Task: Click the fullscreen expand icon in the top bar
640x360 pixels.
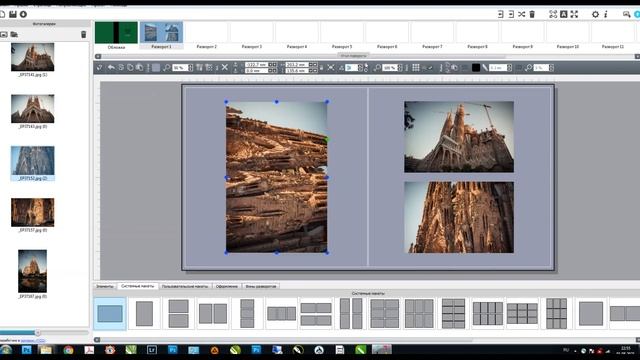Action: coord(574,14)
